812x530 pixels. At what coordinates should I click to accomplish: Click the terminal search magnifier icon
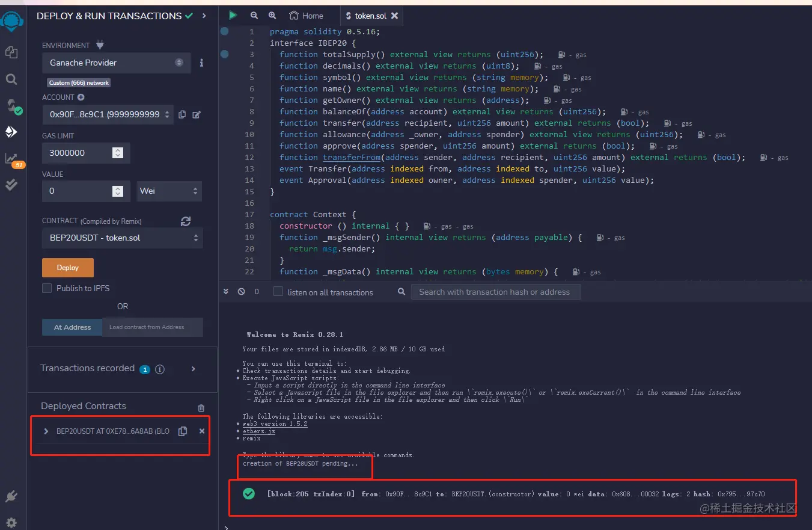(x=402, y=292)
